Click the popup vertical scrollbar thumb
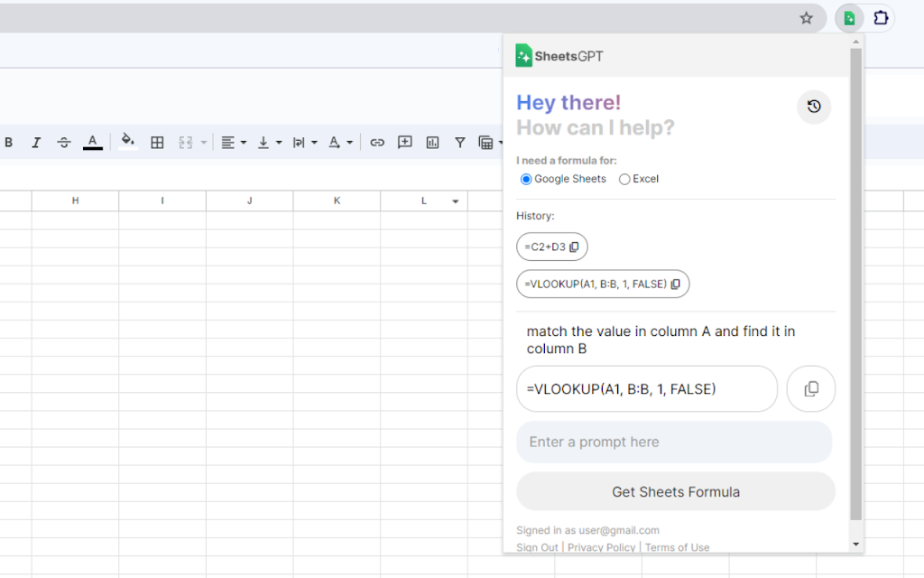The height and width of the screenshot is (578, 924). coord(855,284)
